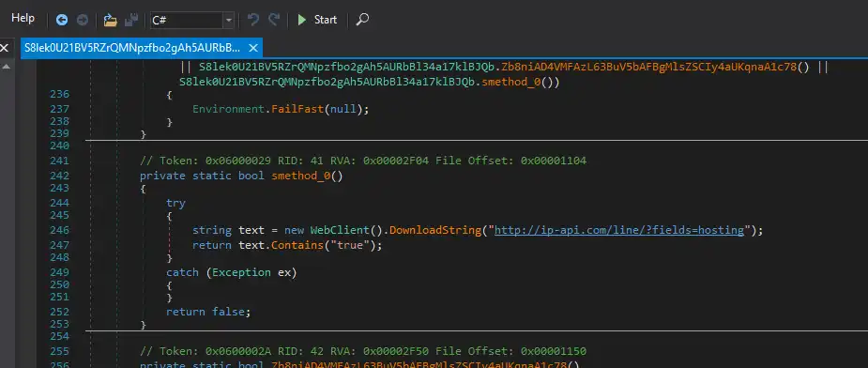
Task: Click the Save All disk icon
Action: point(131,20)
